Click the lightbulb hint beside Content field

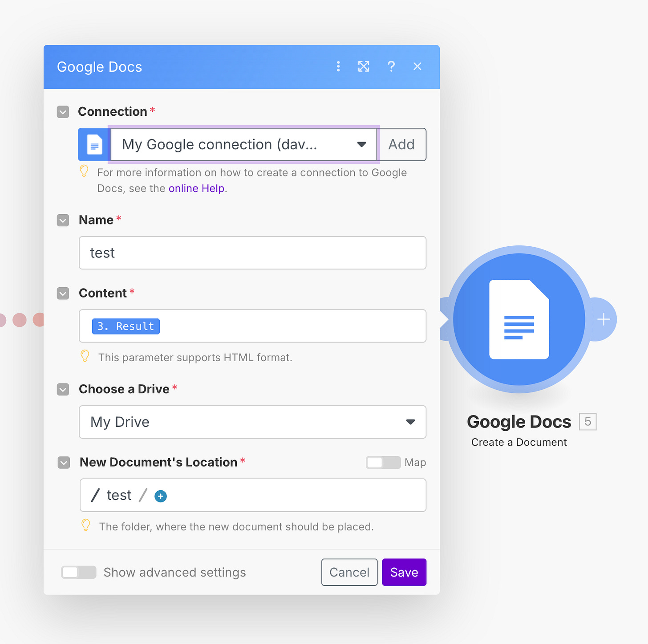tap(85, 356)
